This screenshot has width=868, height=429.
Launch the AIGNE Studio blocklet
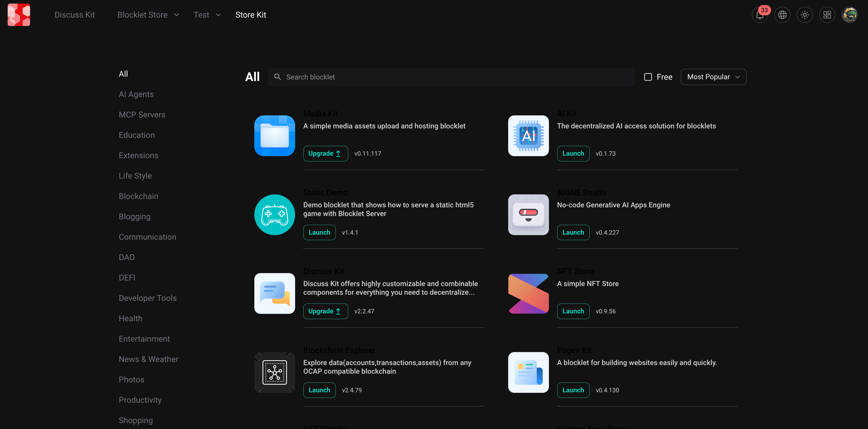coord(573,232)
